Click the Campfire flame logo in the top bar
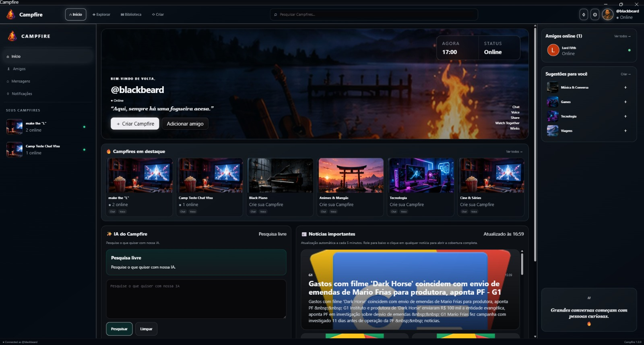The width and height of the screenshot is (644, 345). click(x=11, y=14)
